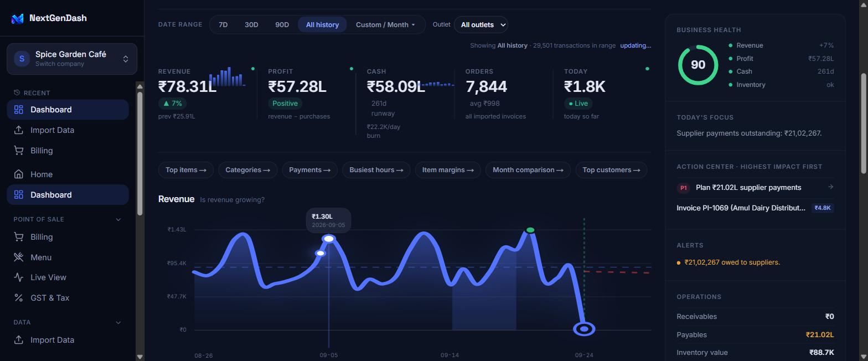Click the Positive profit badge

(285, 104)
